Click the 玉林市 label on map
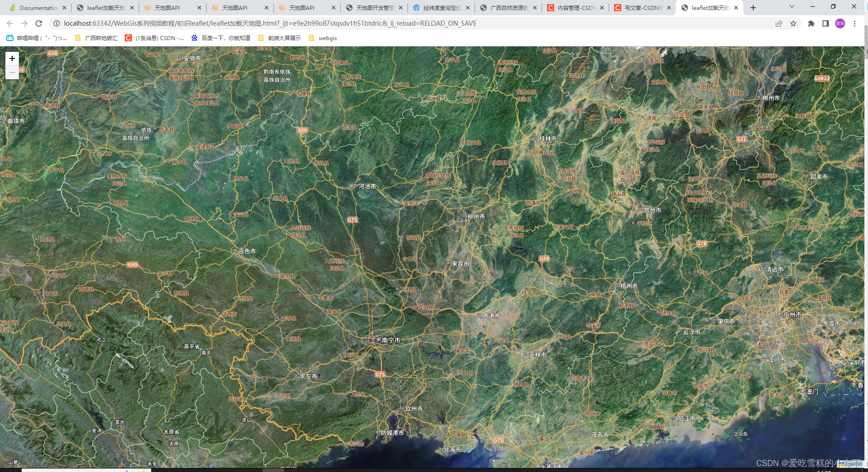Screen dimensions: 868x472 [538, 355]
